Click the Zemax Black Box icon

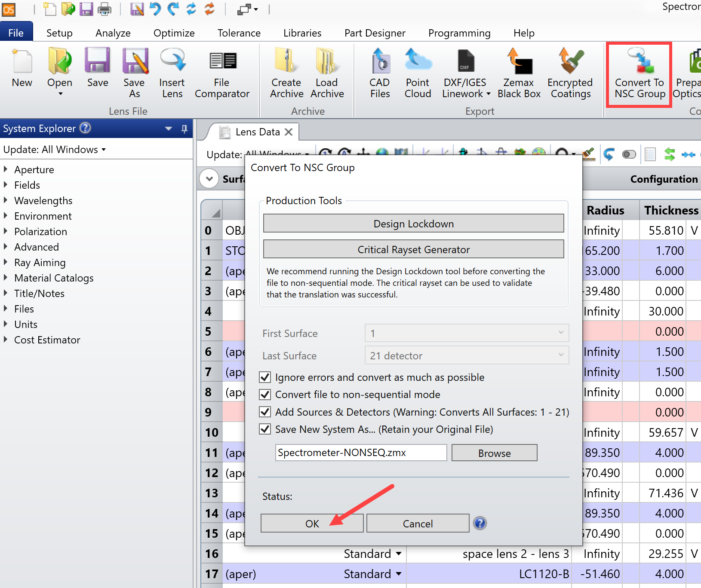(x=520, y=61)
